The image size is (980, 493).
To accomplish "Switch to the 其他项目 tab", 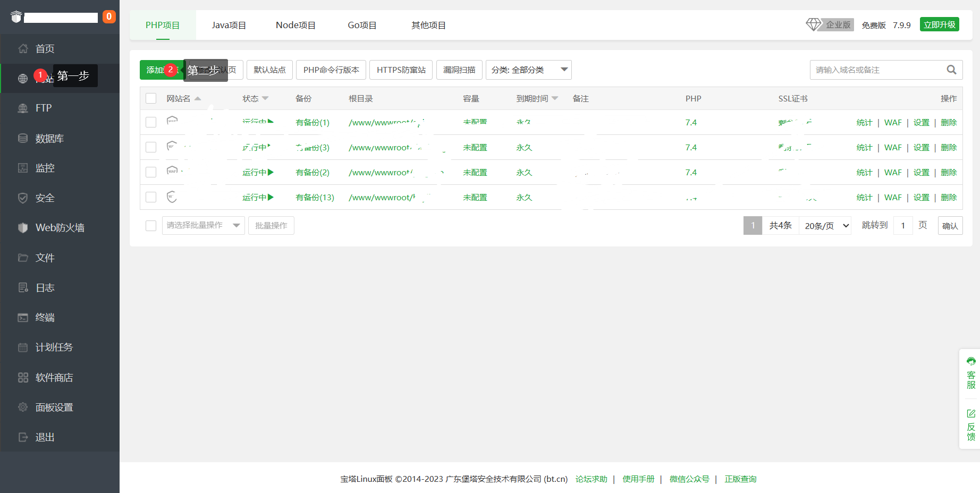I will (x=428, y=25).
